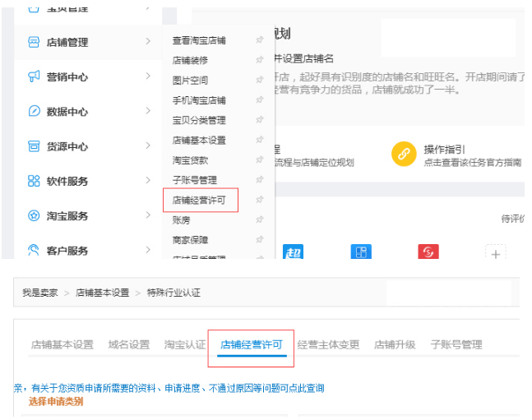Viewport: 532px width, 420px height.
Task: Open 淘宝贷款 submenu item
Action: 190,160
